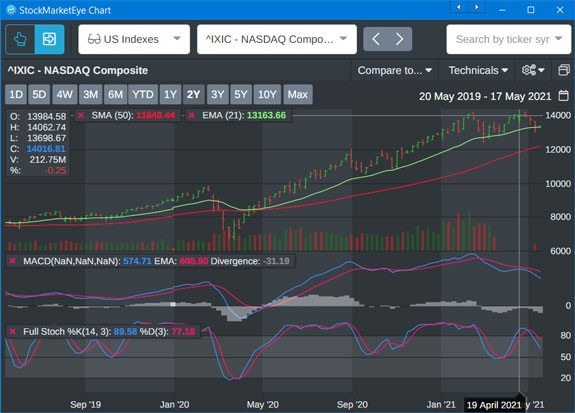Screen dimensions: 575x413
Task: Toggle the arrow-in-box mode icon
Action: point(50,39)
